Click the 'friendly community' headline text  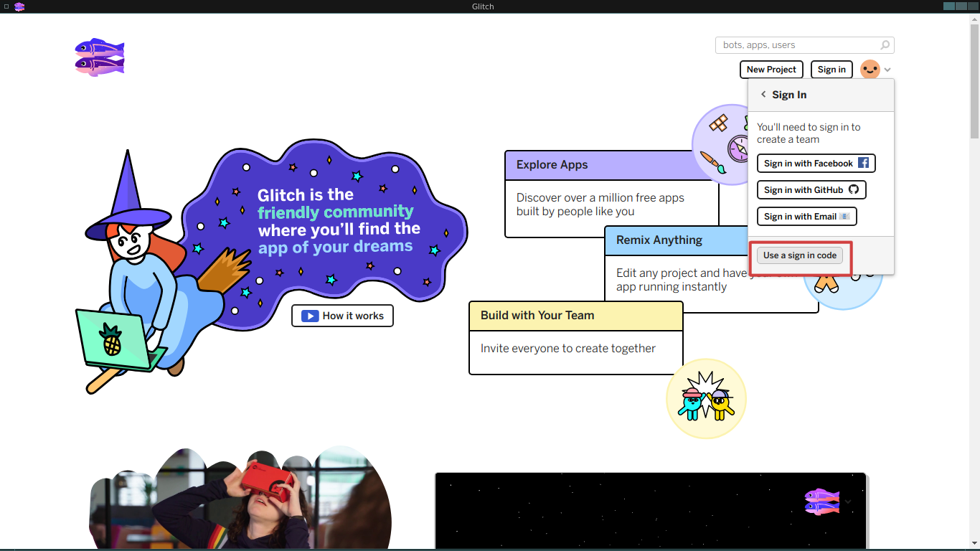(x=336, y=212)
